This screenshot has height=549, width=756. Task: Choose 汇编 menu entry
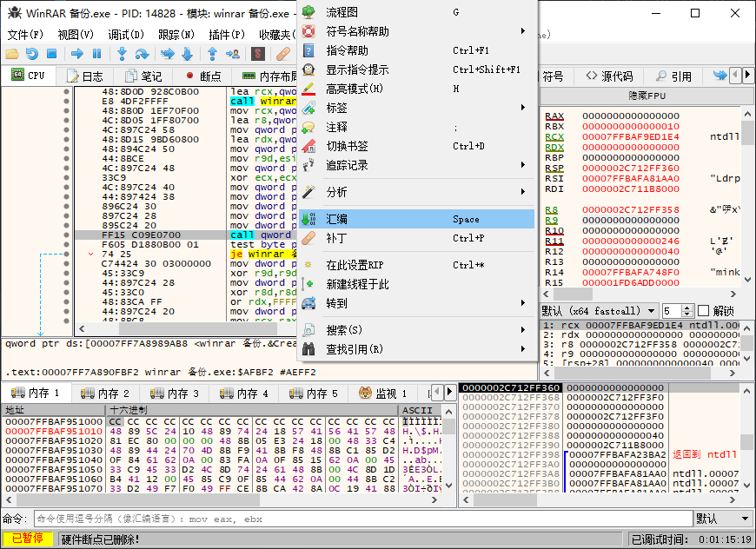(417, 219)
